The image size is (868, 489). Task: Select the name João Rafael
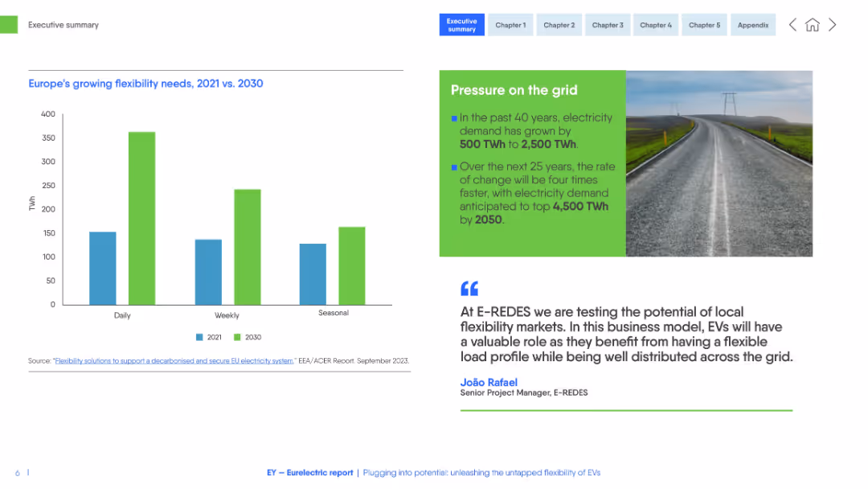pyautogui.click(x=489, y=382)
